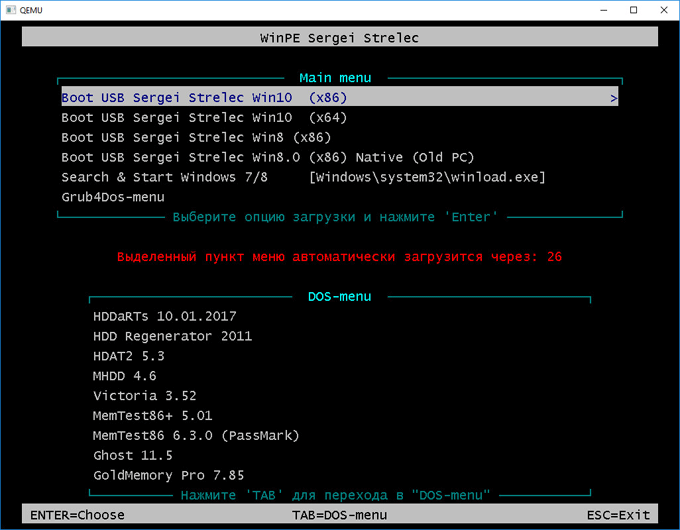
Task: Click ENTER=Choose in the status bar
Action: point(77,515)
